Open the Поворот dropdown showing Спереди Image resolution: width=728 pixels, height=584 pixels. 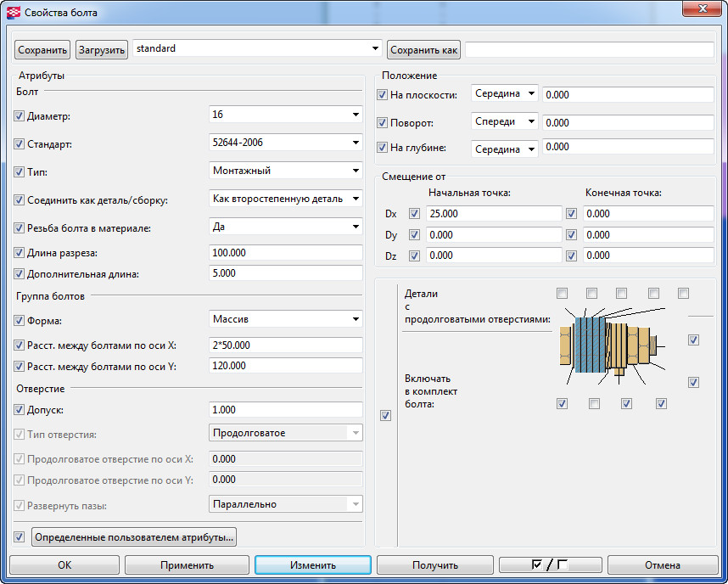pyautogui.click(x=505, y=122)
